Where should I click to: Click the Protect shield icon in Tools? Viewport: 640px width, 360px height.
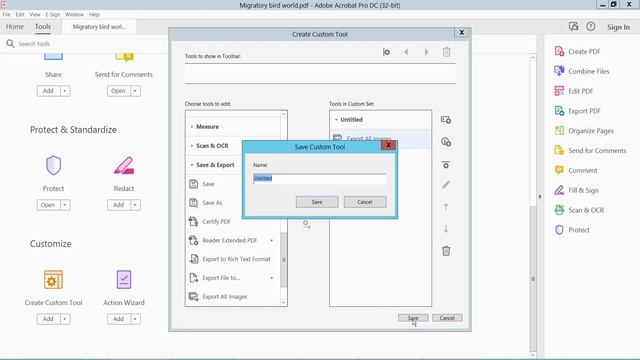(53, 165)
